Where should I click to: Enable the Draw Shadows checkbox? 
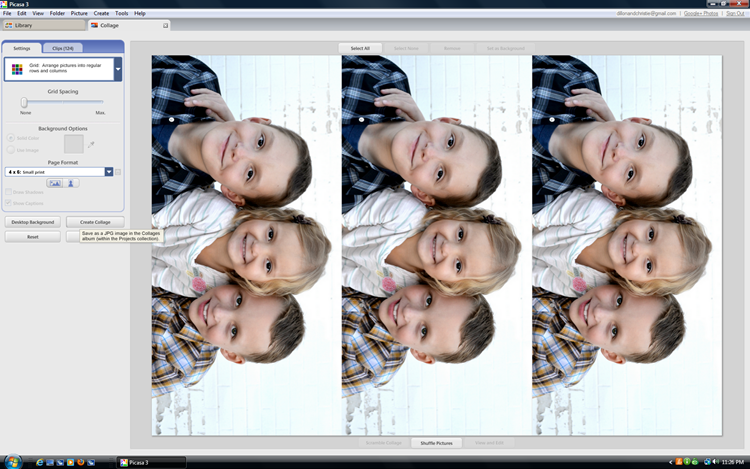8,192
